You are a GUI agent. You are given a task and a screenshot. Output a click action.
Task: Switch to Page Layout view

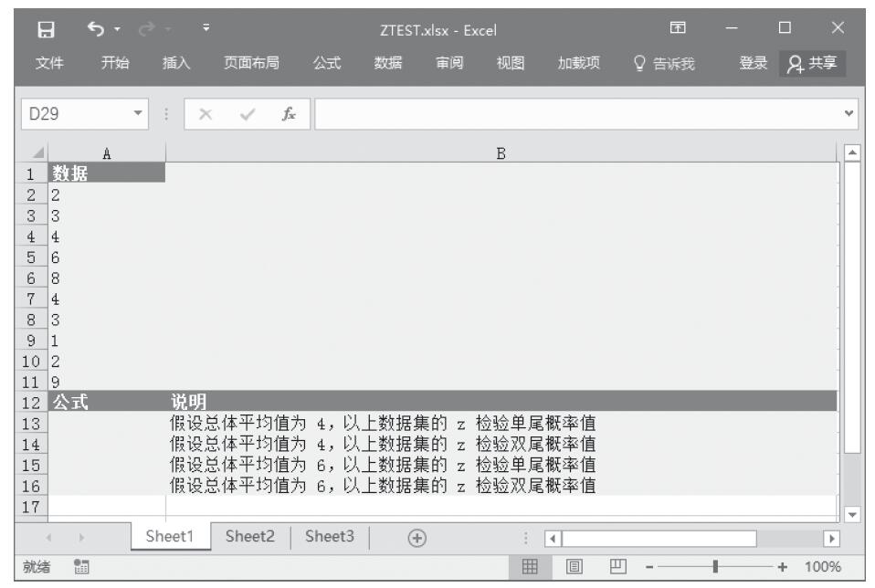click(573, 567)
